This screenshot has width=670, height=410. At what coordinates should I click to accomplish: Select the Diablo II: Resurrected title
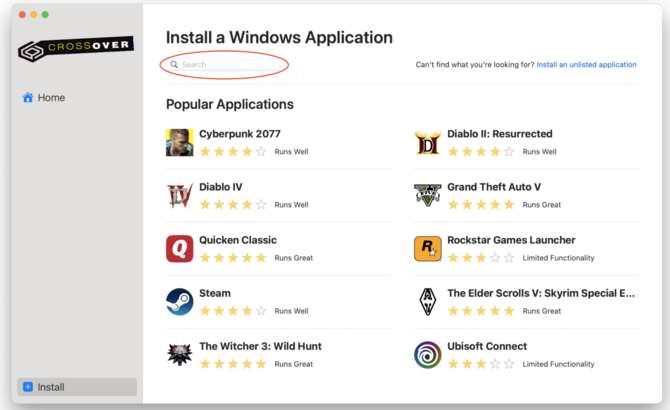[x=500, y=134]
